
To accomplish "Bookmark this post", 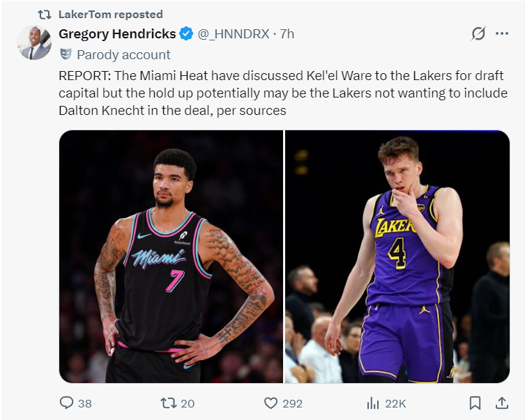I will (475, 403).
